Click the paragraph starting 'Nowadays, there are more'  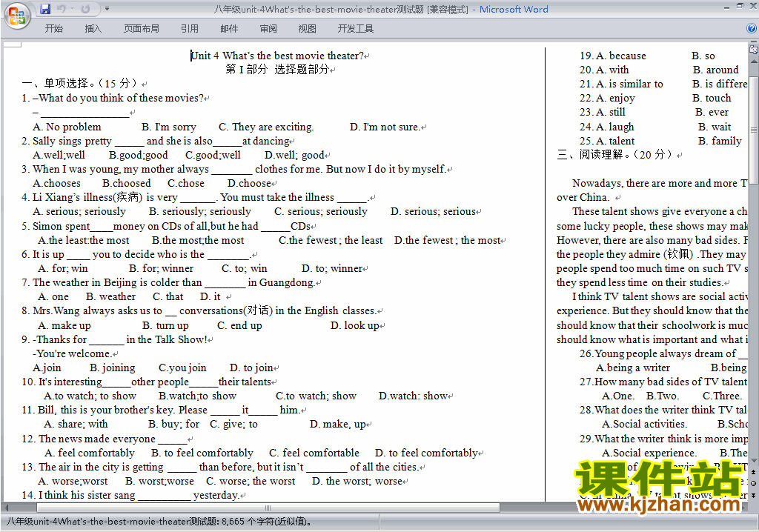coord(652,190)
